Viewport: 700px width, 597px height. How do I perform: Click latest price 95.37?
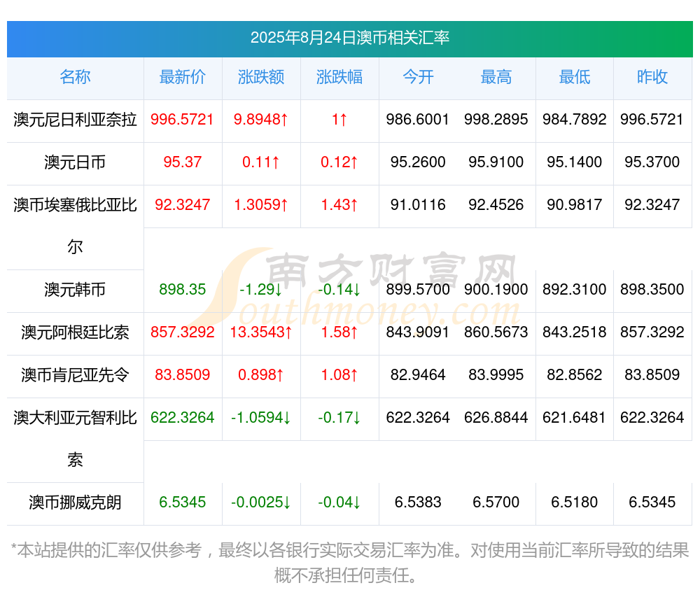tap(182, 162)
